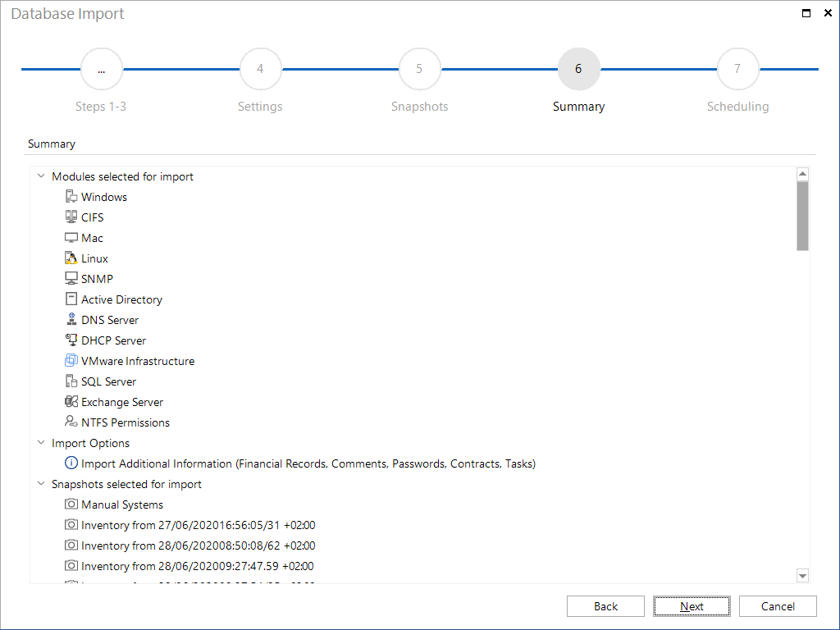This screenshot has width=840, height=630.
Task: Click the scrollbar up arrow
Action: tap(802, 174)
